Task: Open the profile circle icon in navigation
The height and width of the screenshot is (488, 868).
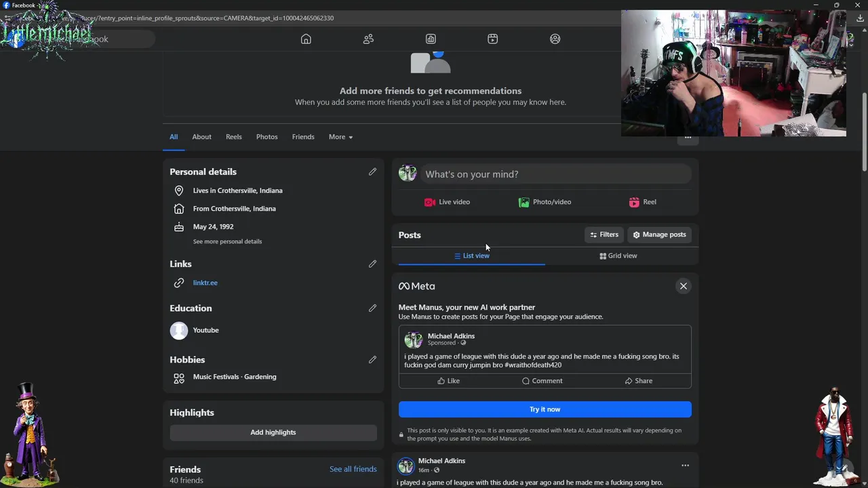Action: [555, 39]
